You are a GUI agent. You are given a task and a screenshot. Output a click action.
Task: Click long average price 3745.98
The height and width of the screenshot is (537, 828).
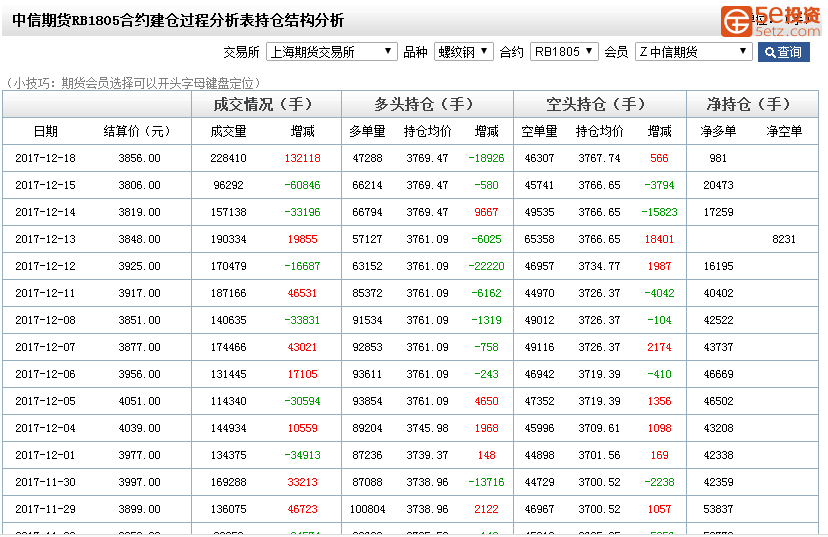(x=427, y=428)
